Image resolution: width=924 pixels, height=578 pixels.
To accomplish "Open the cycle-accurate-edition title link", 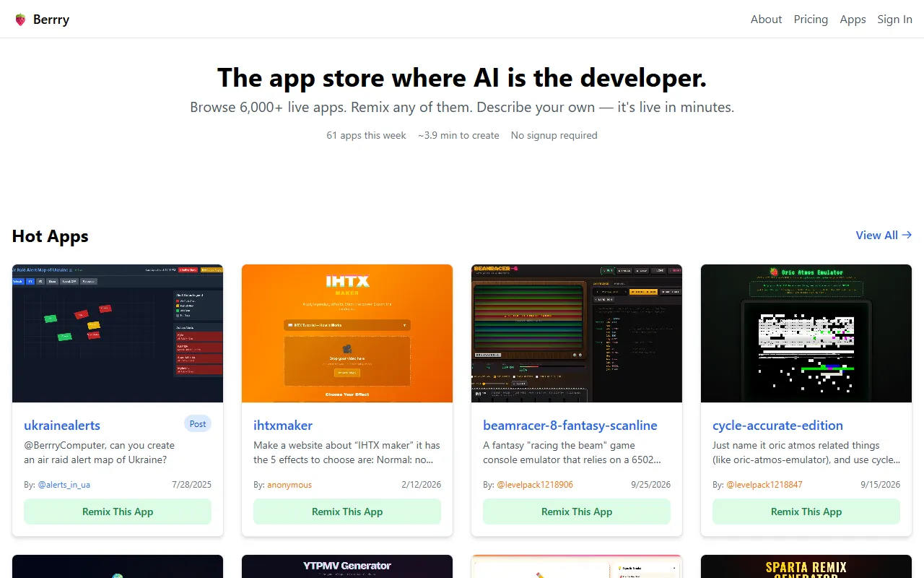I will [777, 426].
